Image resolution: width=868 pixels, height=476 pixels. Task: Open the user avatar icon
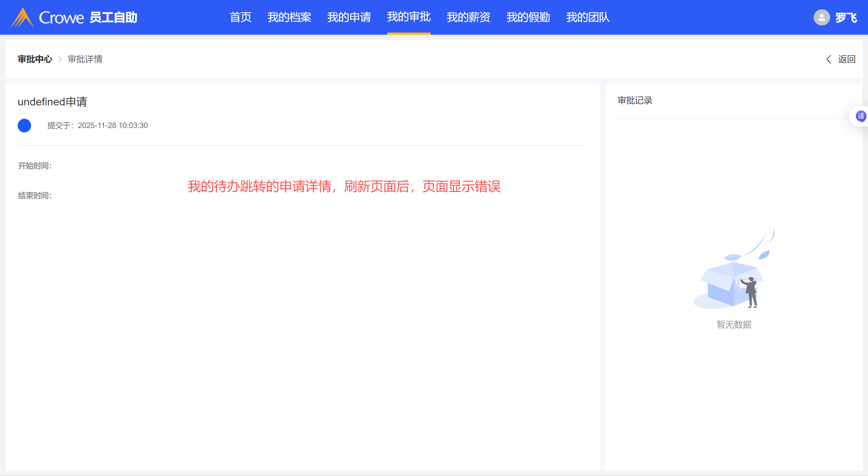pyautogui.click(x=821, y=17)
